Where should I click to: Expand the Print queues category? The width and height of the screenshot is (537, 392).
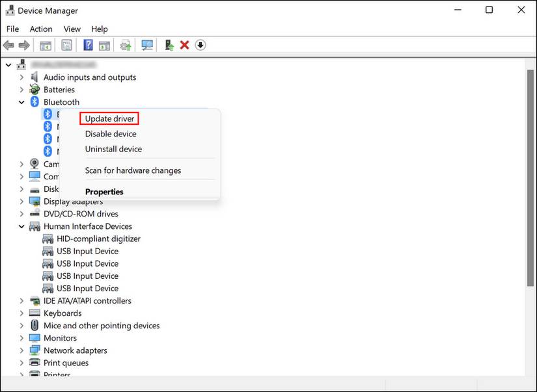click(x=21, y=363)
